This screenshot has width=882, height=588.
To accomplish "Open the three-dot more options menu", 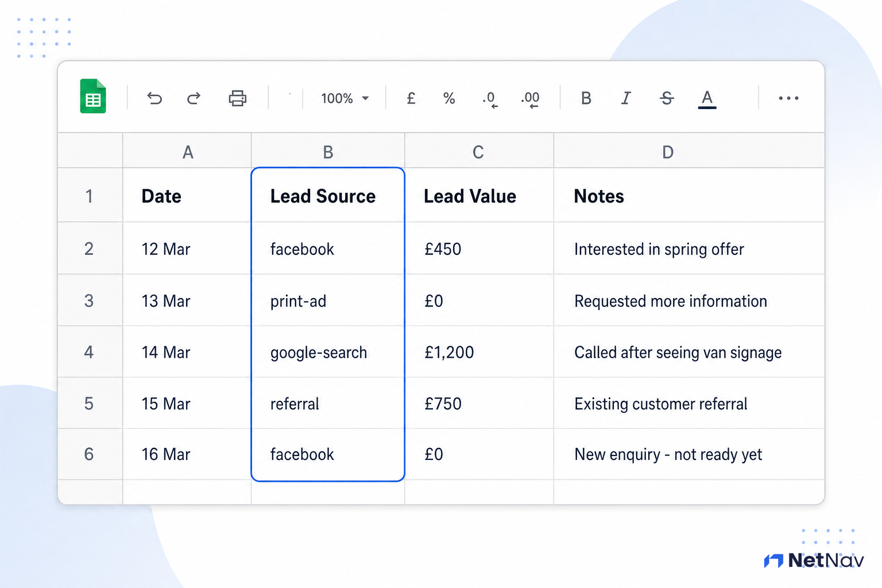I will [788, 98].
